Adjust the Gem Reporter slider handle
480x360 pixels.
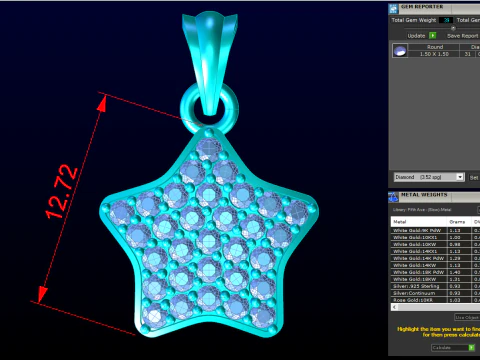pos(453,28)
